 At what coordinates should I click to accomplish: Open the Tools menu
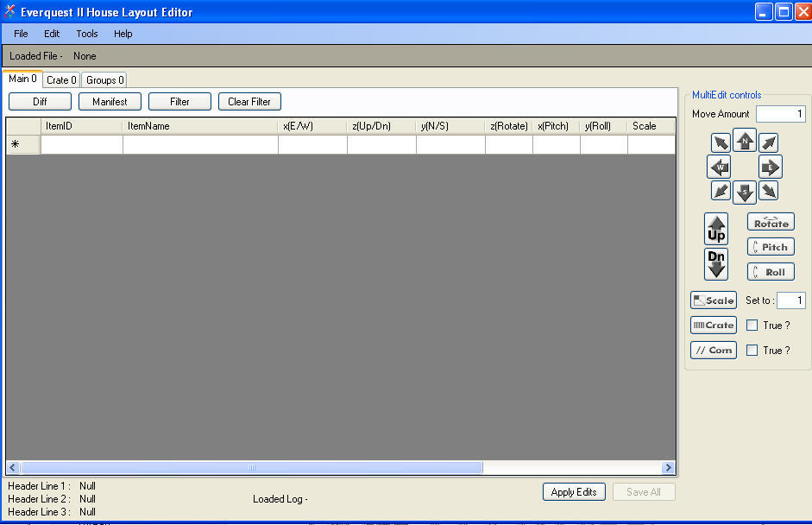pos(87,34)
